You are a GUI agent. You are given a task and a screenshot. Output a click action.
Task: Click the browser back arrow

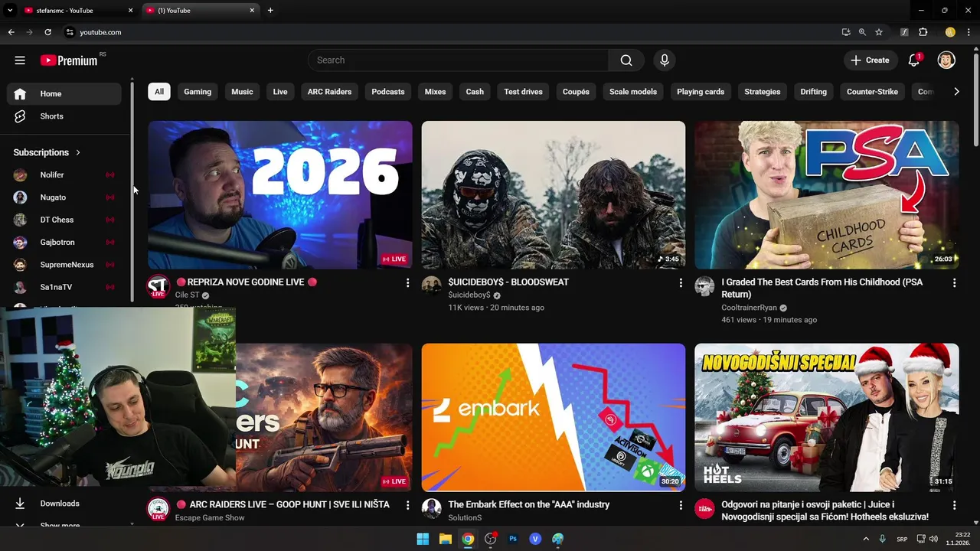click(x=11, y=32)
